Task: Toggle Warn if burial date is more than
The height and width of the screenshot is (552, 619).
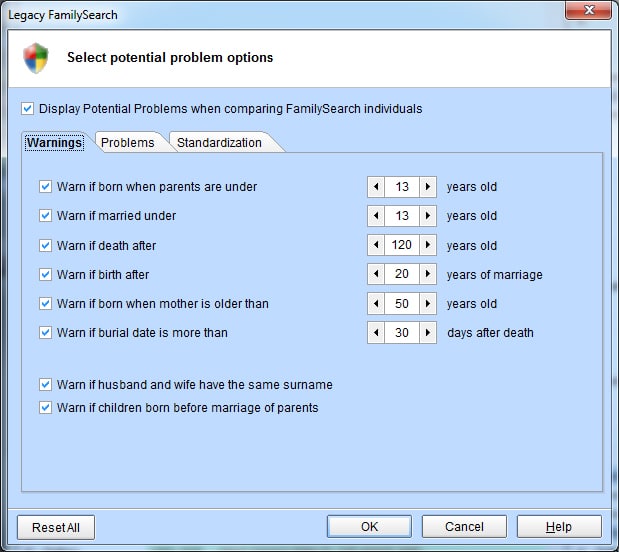Action: click(45, 332)
